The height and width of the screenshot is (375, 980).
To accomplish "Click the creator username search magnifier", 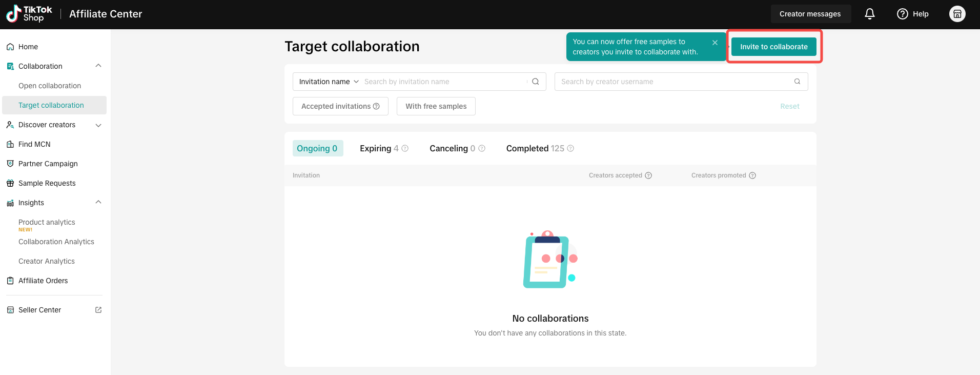I will point(797,82).
